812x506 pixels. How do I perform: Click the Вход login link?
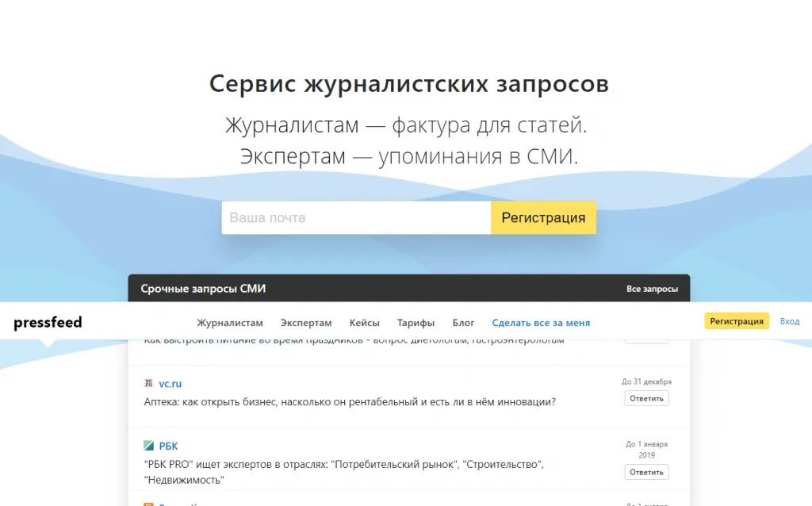790,322
